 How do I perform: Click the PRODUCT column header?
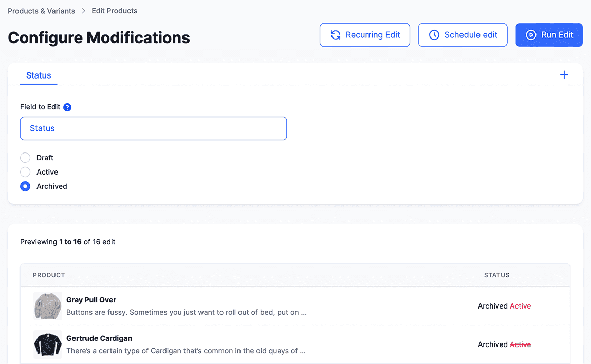point(49,275)
